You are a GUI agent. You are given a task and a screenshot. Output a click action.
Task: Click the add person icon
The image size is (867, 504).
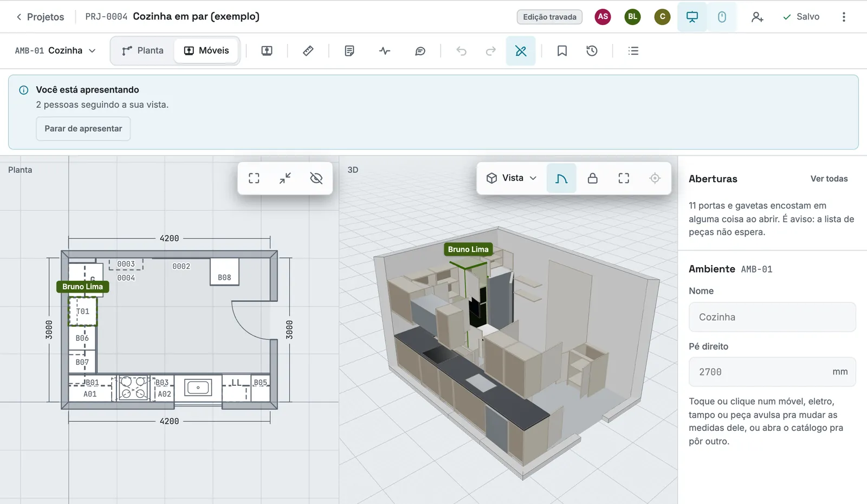pos(757,17)
